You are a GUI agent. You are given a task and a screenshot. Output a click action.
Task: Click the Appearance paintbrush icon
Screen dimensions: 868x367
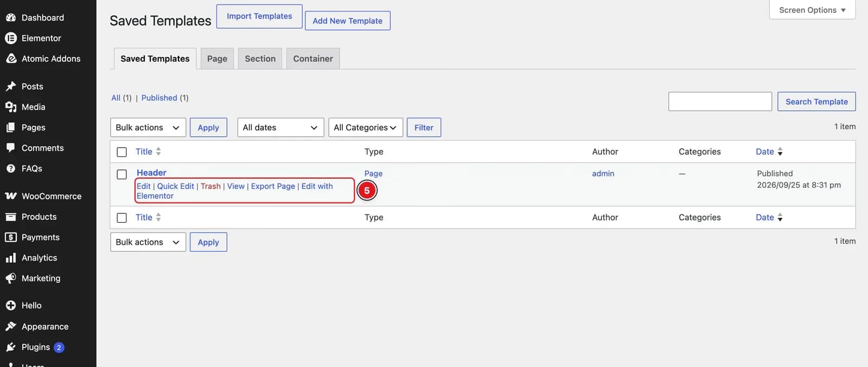11,326
